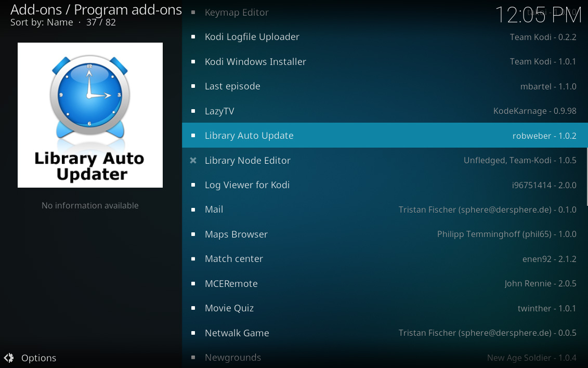The height and width of the screenshot is (368, 588).
Task: Click the KodeKarnage - 0.9.98 label
Action: (535, 111)
